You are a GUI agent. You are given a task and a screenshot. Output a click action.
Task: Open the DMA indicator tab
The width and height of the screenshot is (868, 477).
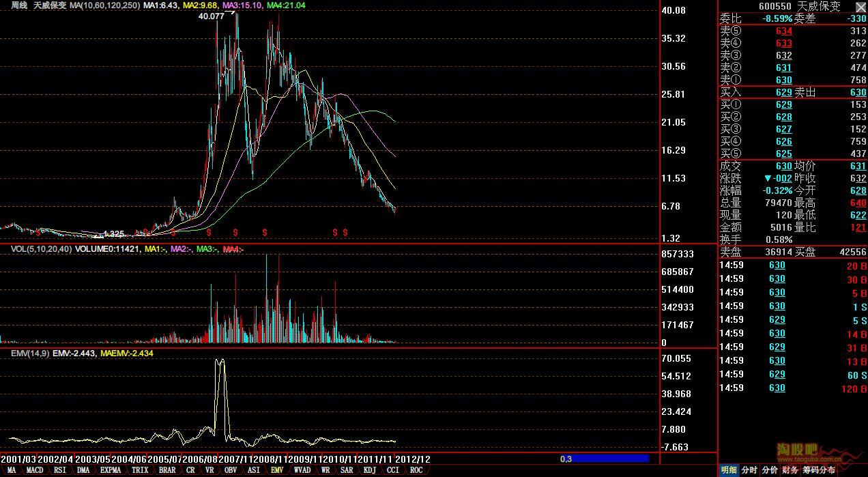(83, 470)
